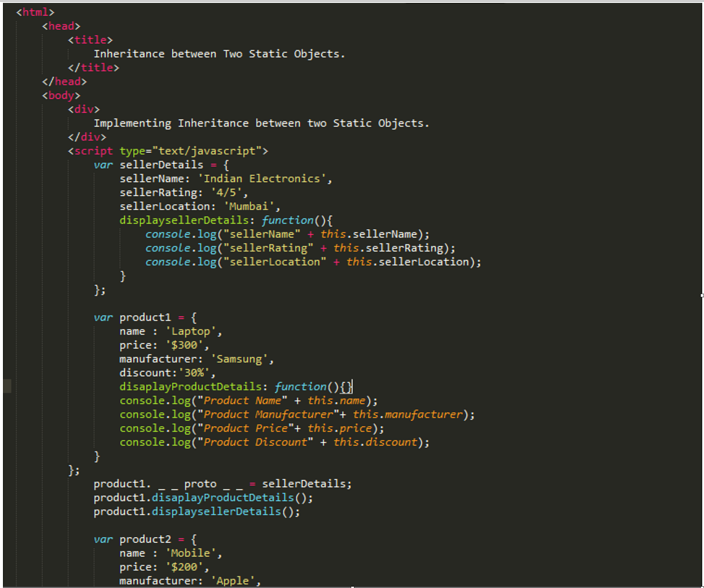Click the small handle on right screen edge
This screenshot has height=588, width=704.
(701, 296)
